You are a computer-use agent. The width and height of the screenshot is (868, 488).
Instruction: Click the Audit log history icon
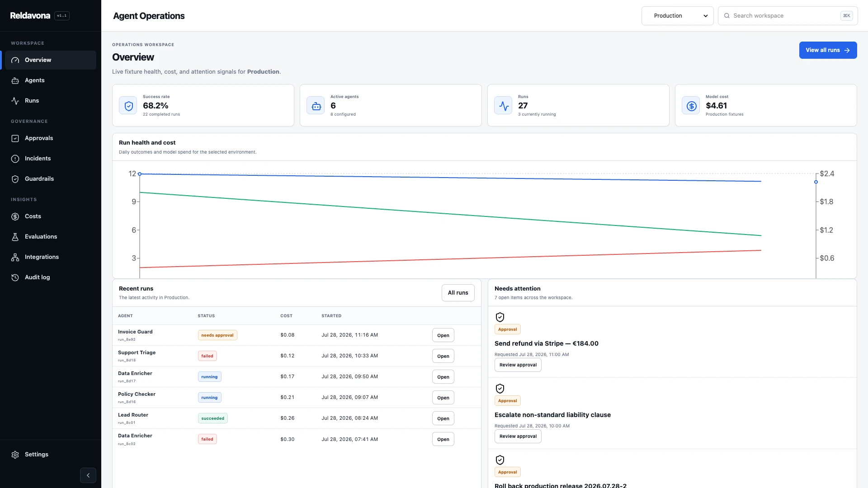15,277
